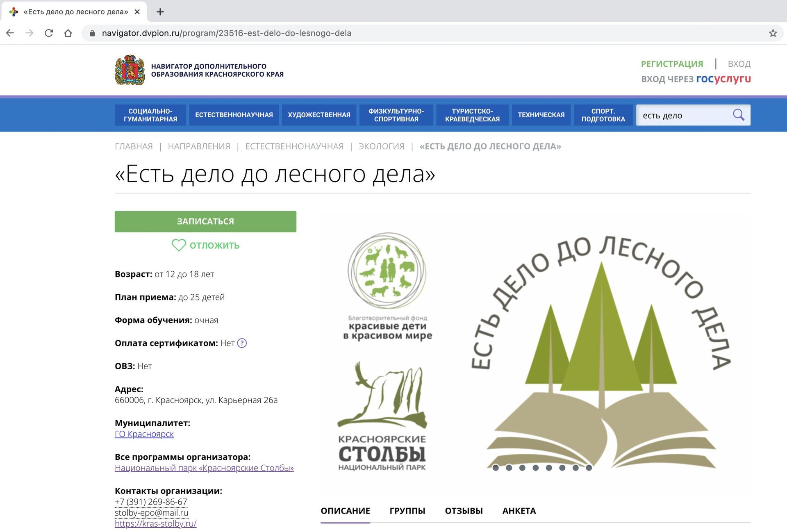
Task: Click the РЕГИСТРАЦИЯ link
Action: (x=672, y=64)
